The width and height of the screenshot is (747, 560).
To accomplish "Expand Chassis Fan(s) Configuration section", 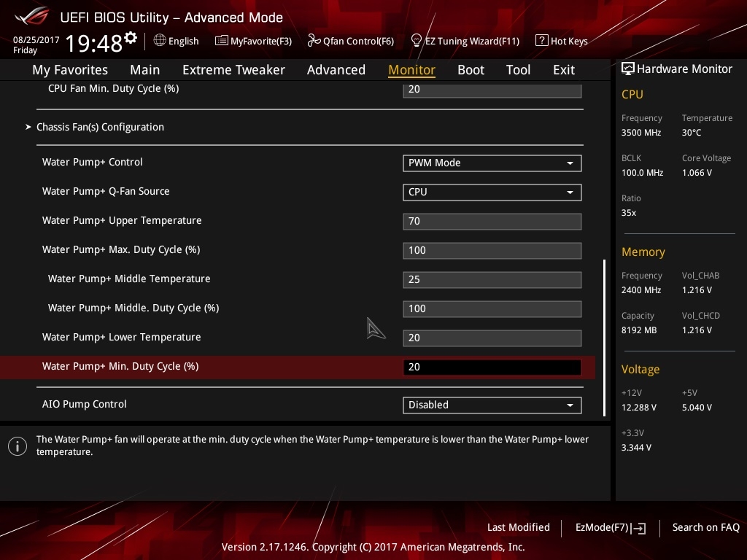I will click(100, 127).
